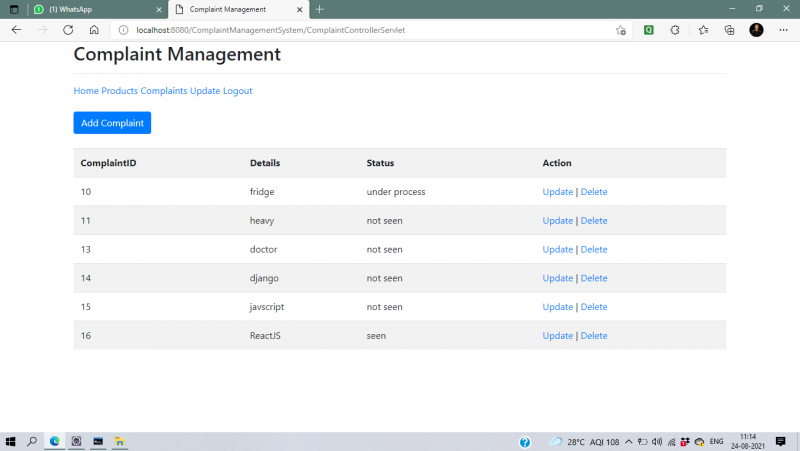This screenshot has height=451, width=800.
Task: Click the Add Complaint button
Action: click(x=112, y=123)
